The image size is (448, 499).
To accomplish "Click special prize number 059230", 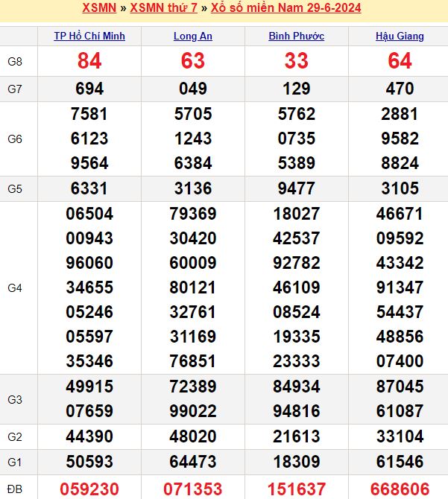I will (89, 489).
